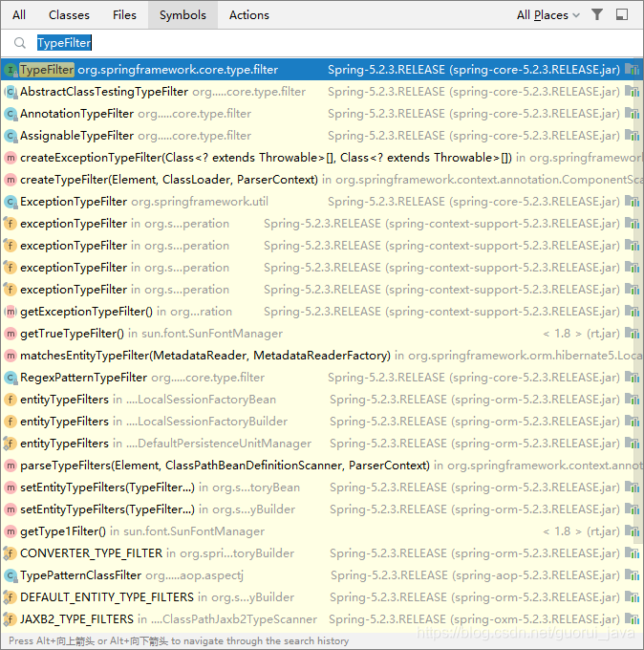
Task: Click the class icon of AssignableTypeFilter
Action: tap(11, 136)
